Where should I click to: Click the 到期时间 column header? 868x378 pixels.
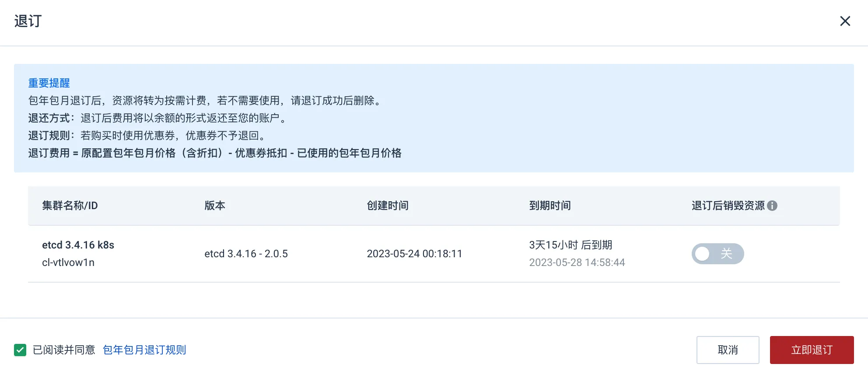tap(550, 206)
